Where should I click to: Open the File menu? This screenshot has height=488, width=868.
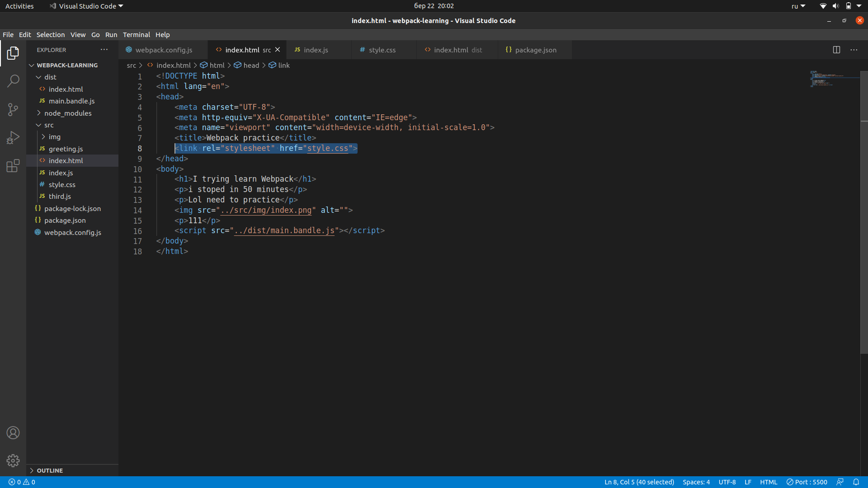click(8, 35)
